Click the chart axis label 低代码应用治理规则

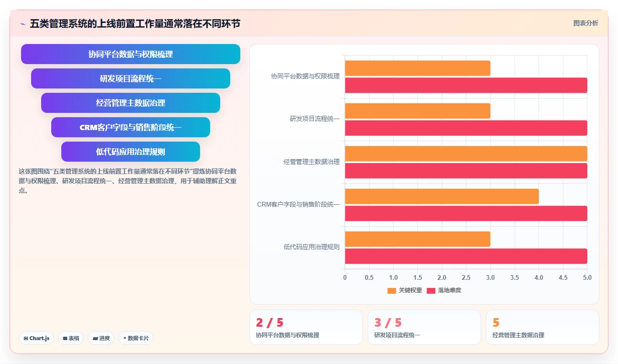tap(312, 247)
